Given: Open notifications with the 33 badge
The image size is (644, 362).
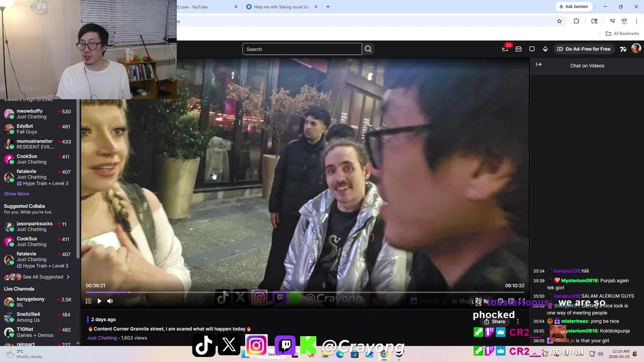Looking at the screenshot, I should coord(506,49).
